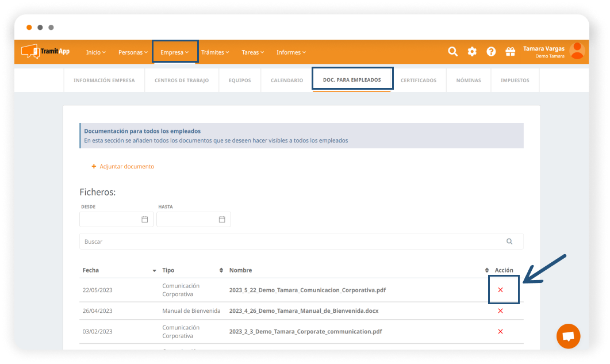Click the search magnifier icon in header
Screen dimensions: 610x364
click(x=453, y=52)
